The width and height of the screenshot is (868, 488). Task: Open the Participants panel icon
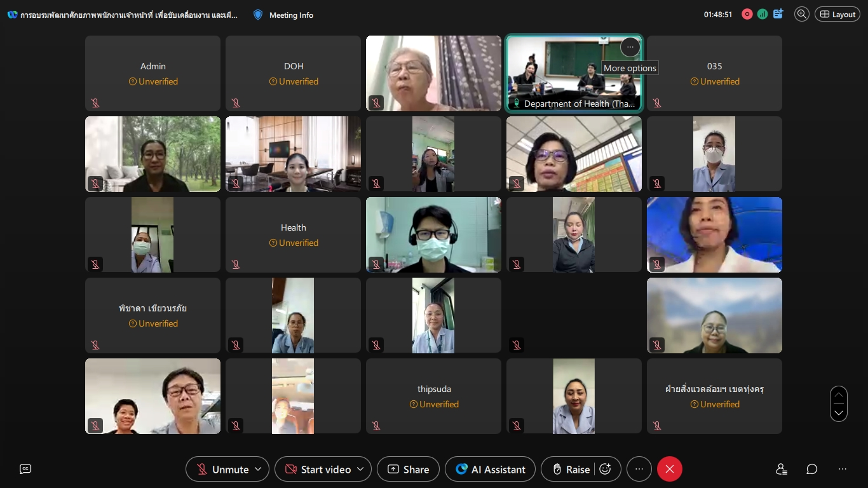782,469
